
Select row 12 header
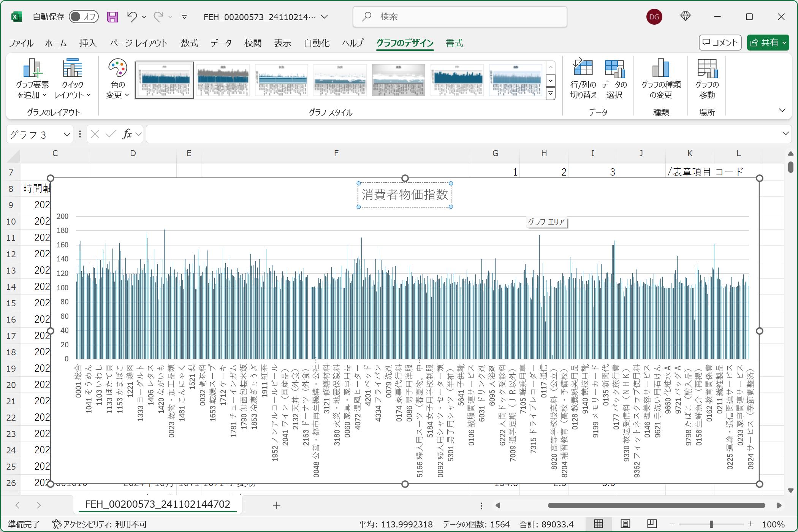click(11, 254)
